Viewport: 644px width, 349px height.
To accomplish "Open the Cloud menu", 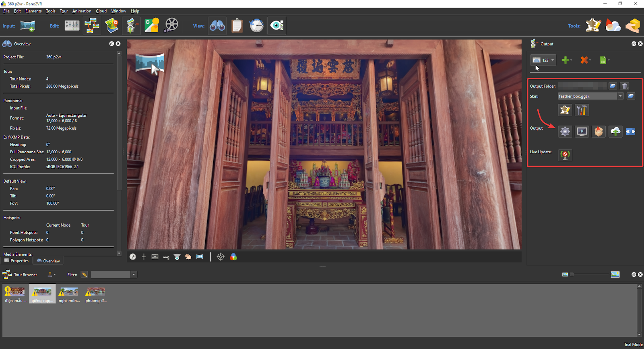I will point(101,11).
